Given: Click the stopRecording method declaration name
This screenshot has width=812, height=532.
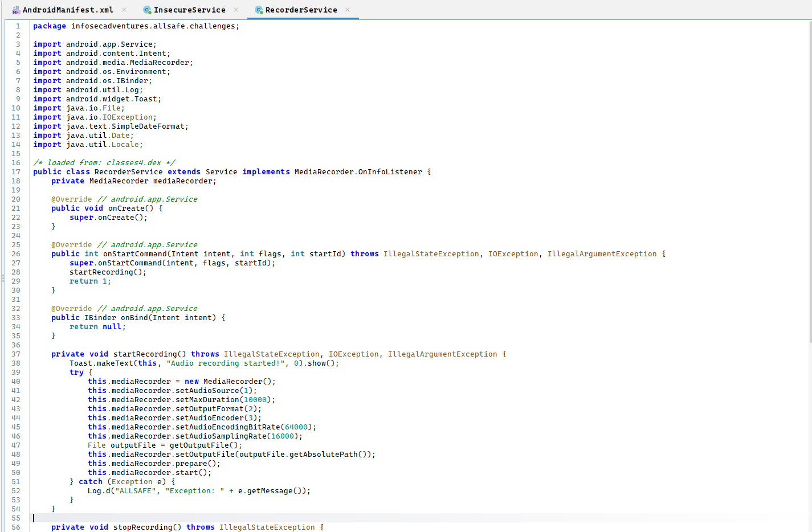Looking at the screenshot, I should click(x=142, y=527).
